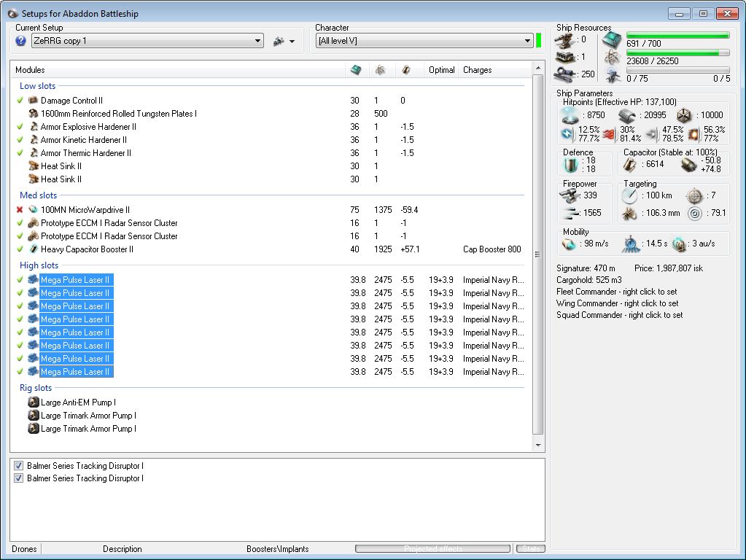Image resolution: width=746 pixels, height=560 pixels.
Task: Click the Price: 1,987,807 isk text
Action: coord(669,268)
